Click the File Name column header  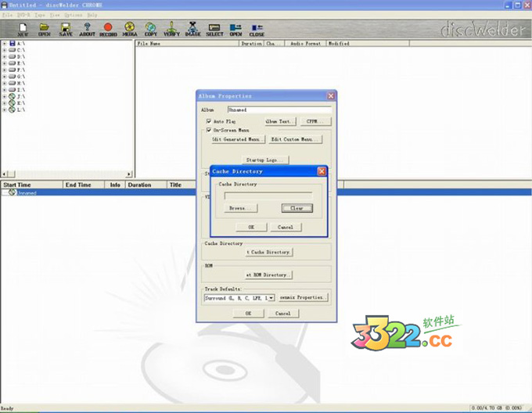(x=188, y=43)
